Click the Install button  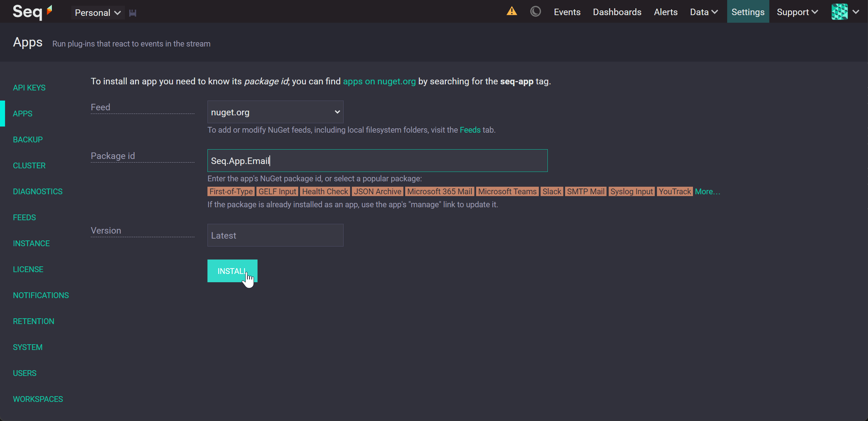tap(232, 271)
